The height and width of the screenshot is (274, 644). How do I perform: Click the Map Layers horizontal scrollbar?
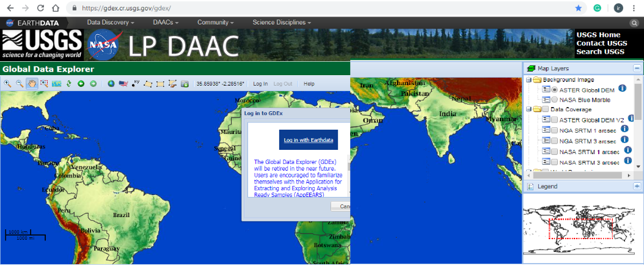[x=577, y=174]
